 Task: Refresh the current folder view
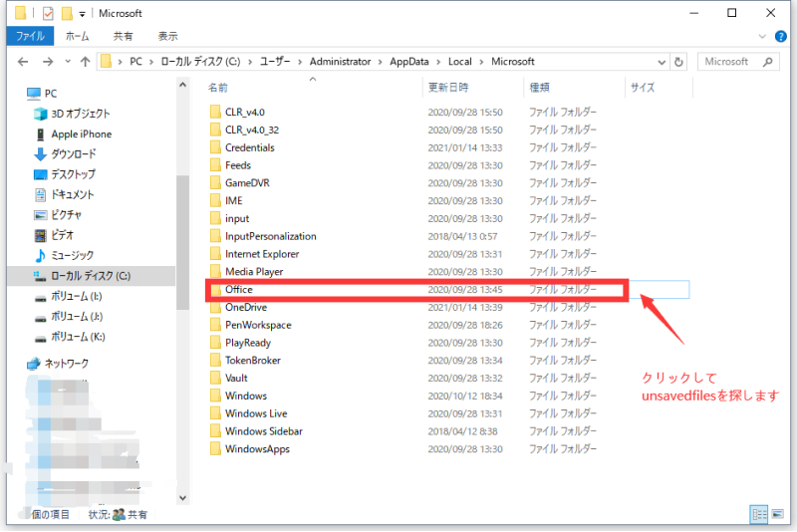click(678, 62)
